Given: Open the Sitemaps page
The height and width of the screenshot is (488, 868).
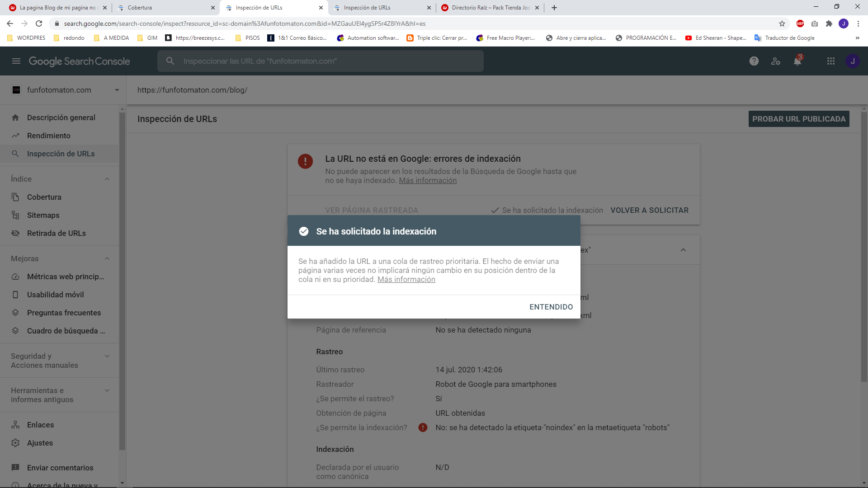Looking at the screenshot, I should pos(60,215).
